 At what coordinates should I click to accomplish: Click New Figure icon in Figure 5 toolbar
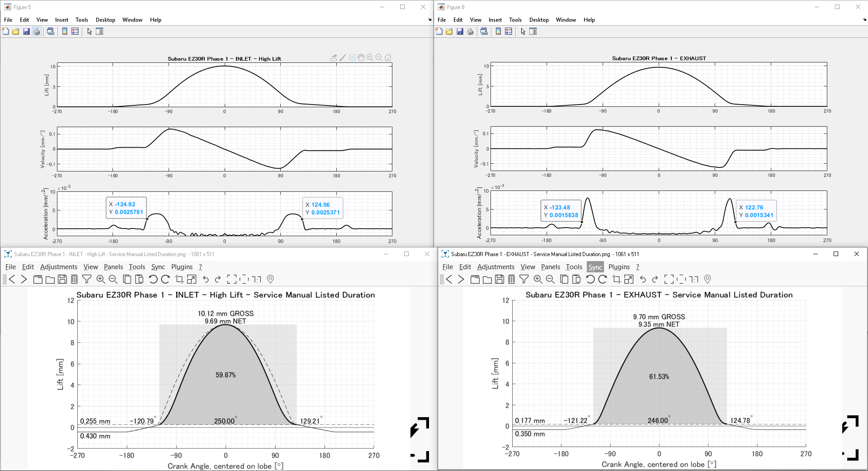(5, 31)
